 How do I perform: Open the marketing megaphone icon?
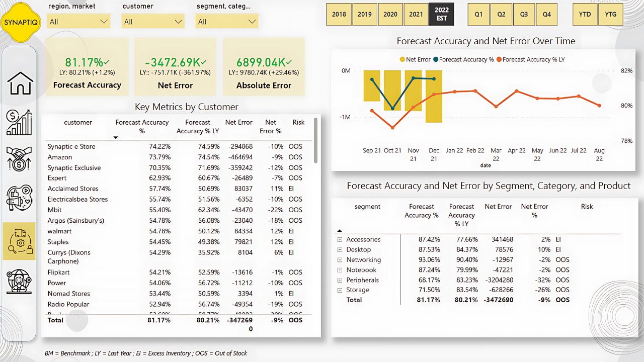(x=20, y=198)
